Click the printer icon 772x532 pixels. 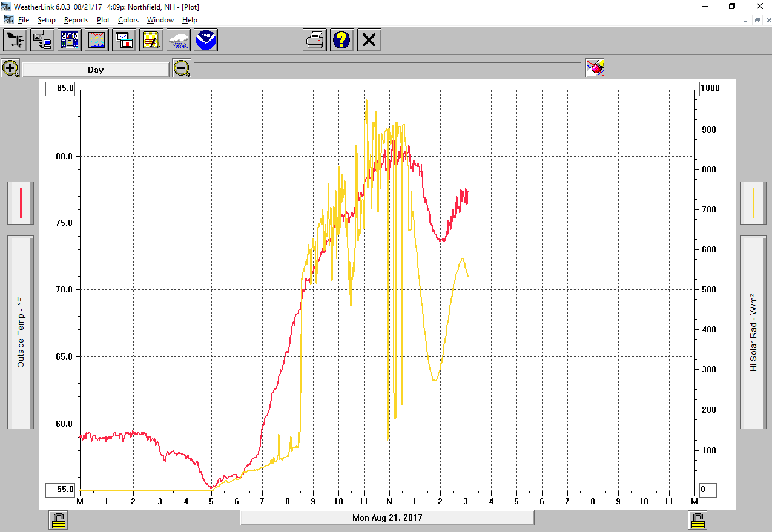[x=315, y=41]
